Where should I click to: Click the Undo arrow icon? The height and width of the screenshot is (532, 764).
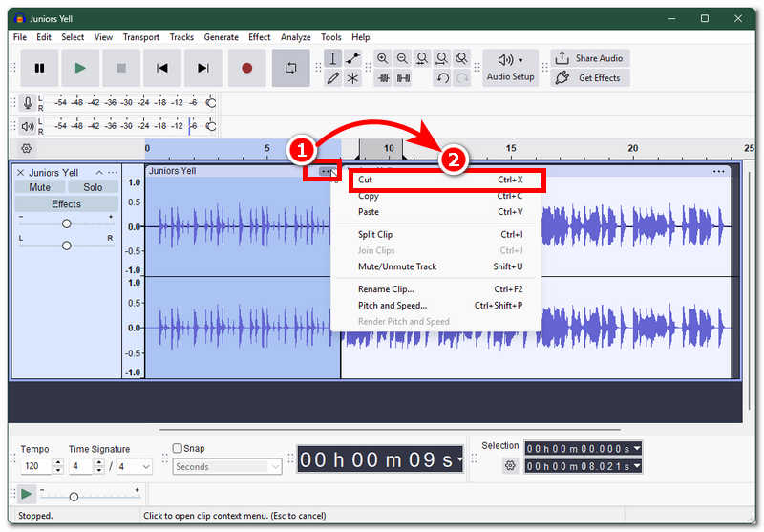(x=442, y=78)
